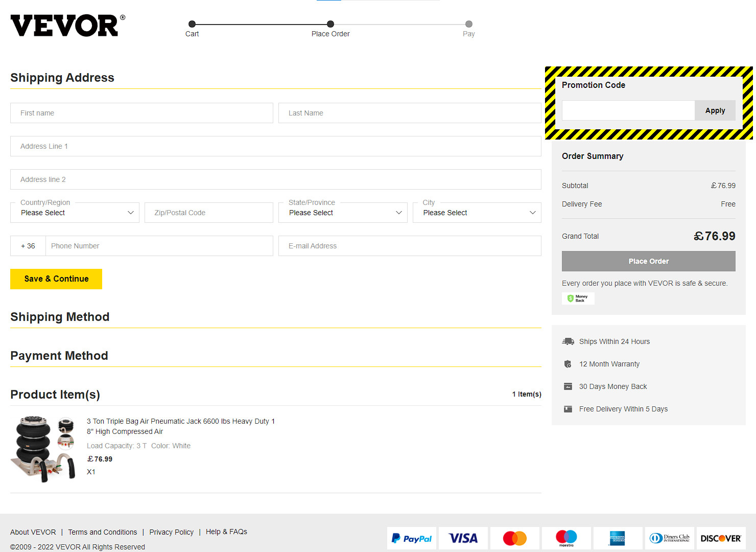Click the Pay step circle
The height and width of the screenshot is (552, 756).
(469, 24)
